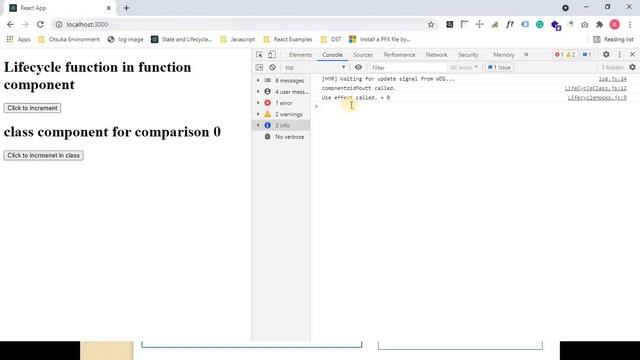Screen dimensions: 640x360
Task: Open console settings gear beside hidden count
Action: click(x=632, y=67)
